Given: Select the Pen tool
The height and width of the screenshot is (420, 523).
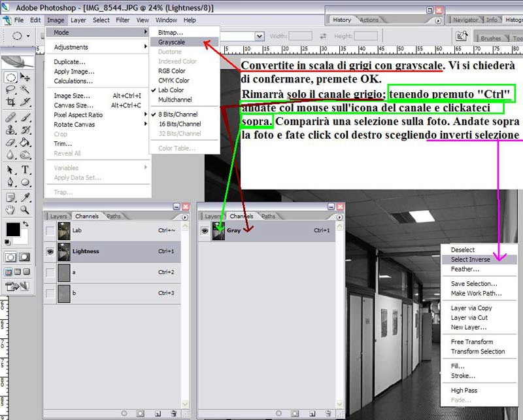Looking at the screenshot, I should click(10, 183).
